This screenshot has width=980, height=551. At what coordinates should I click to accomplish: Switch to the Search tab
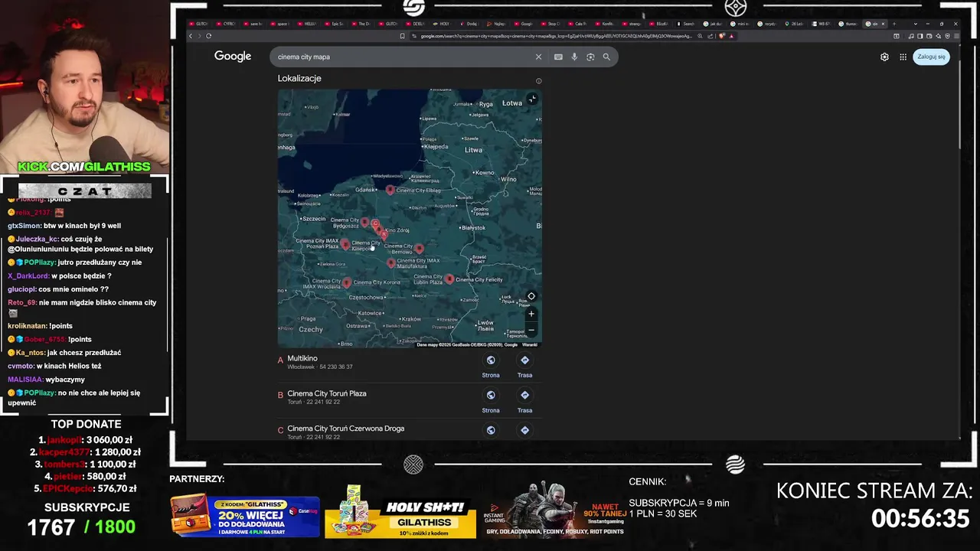tap(685, 24)
